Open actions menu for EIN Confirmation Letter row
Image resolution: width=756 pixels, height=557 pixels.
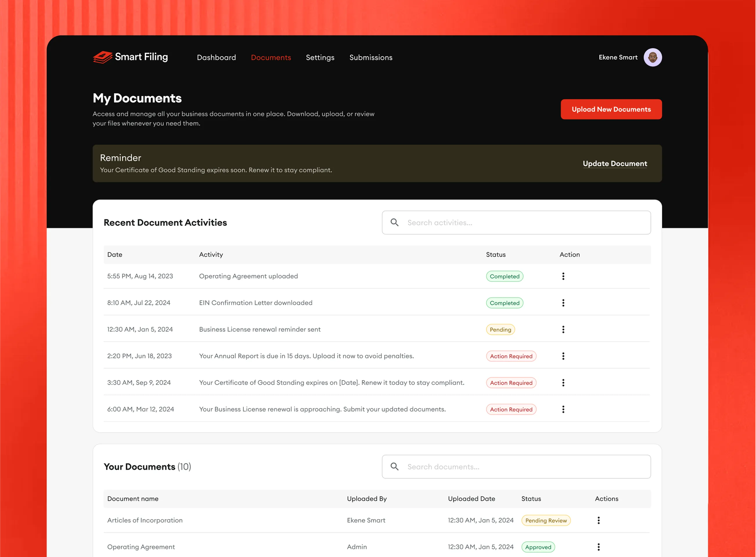point(563,303)
